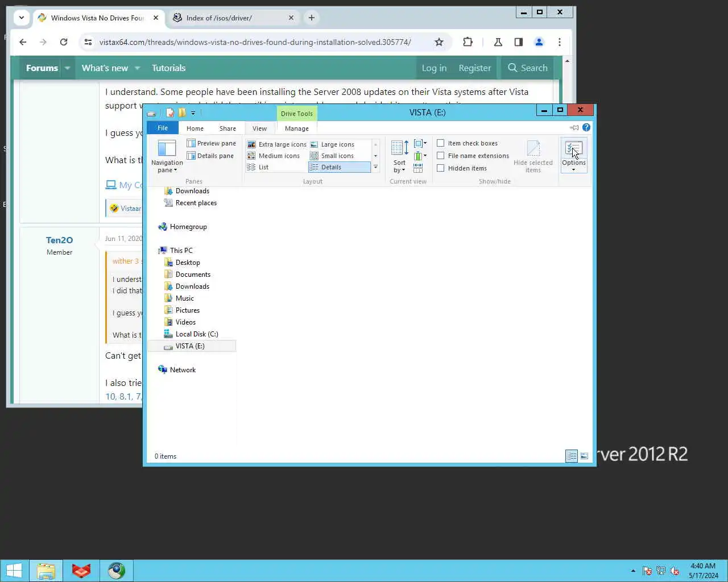Open Group by dropdown in Current view
The height and width of the screenshot is (582, 728).
click(x=420, y=143)
